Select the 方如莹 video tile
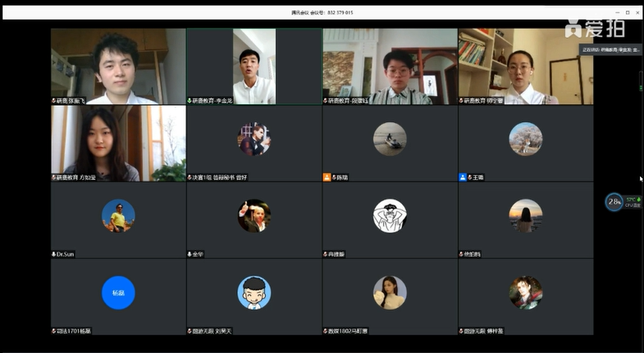644x353 pixels. coord(118,141)
